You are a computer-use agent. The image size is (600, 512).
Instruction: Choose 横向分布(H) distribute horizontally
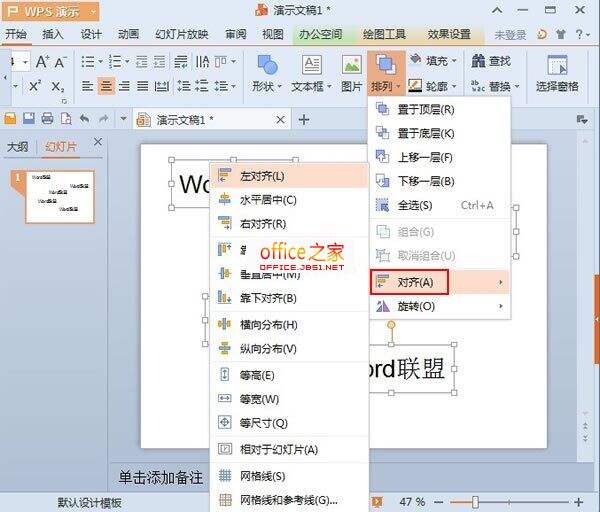point(290,325)
